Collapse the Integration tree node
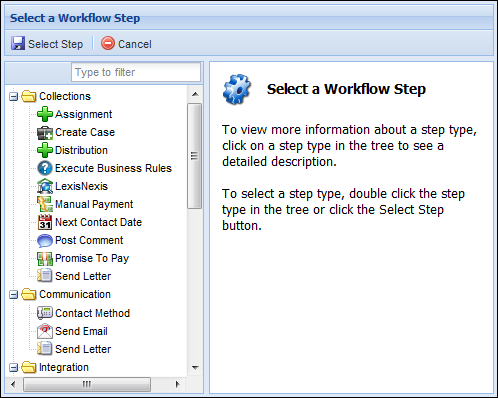The image size is (498, 398). tap(13, 368)
